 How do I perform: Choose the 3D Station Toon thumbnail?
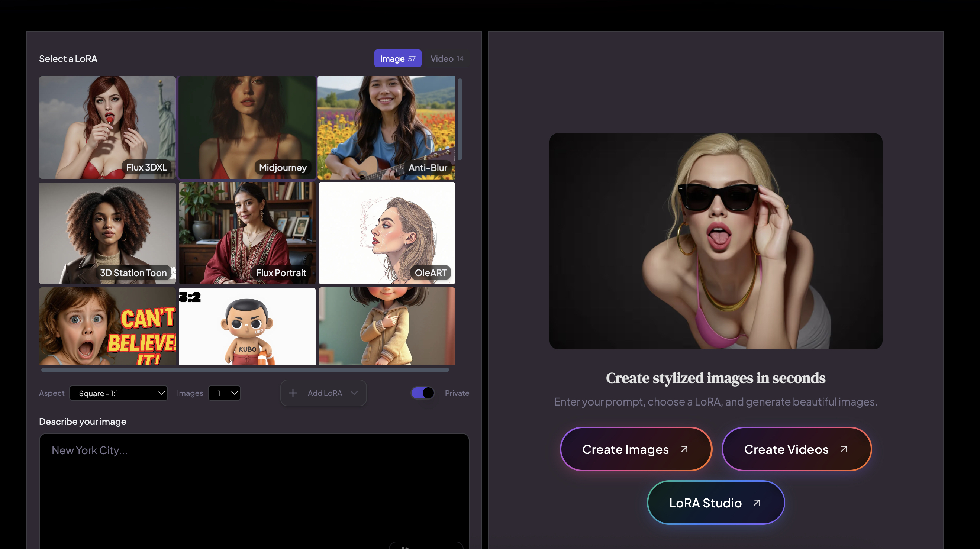pos(107,233)
